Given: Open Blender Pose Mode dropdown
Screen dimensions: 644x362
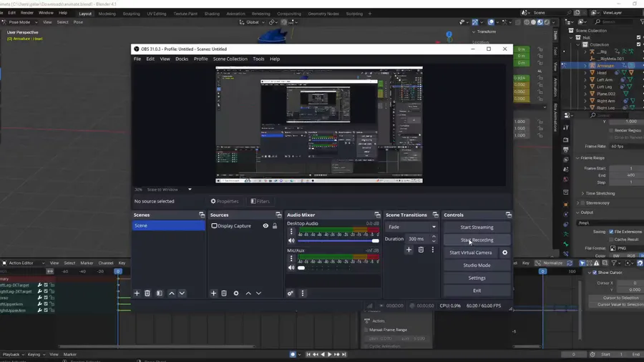Looking at the screenshot, I should tap(20, 22).
